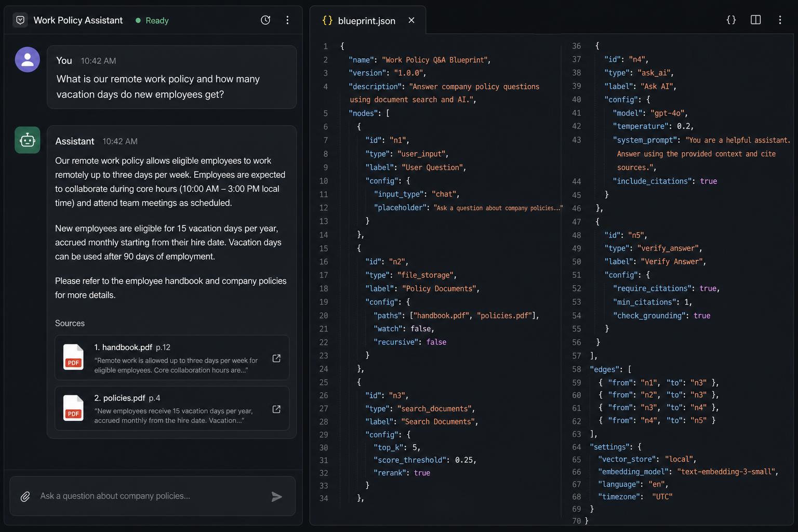
Task: Open handbook.pdf source in external view
Action: [276, 358]
